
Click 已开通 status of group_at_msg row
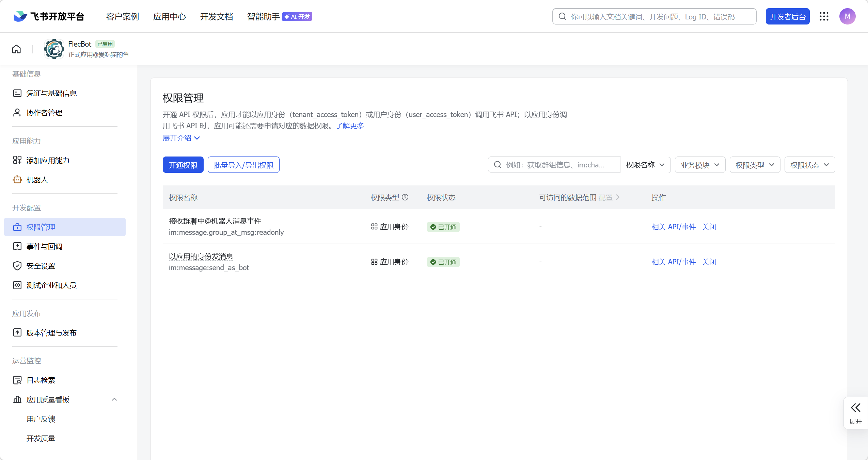point(443,227)
